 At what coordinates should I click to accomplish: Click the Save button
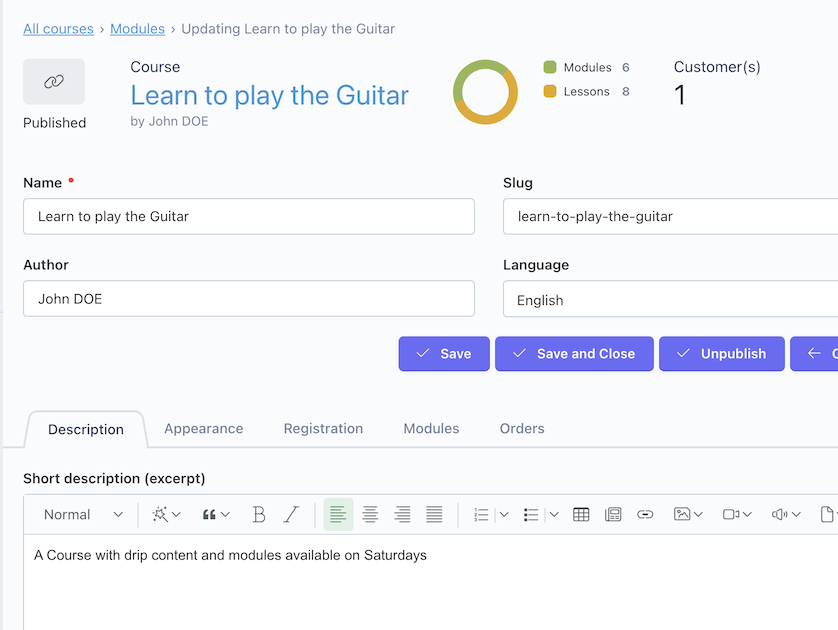click(444, 354)
